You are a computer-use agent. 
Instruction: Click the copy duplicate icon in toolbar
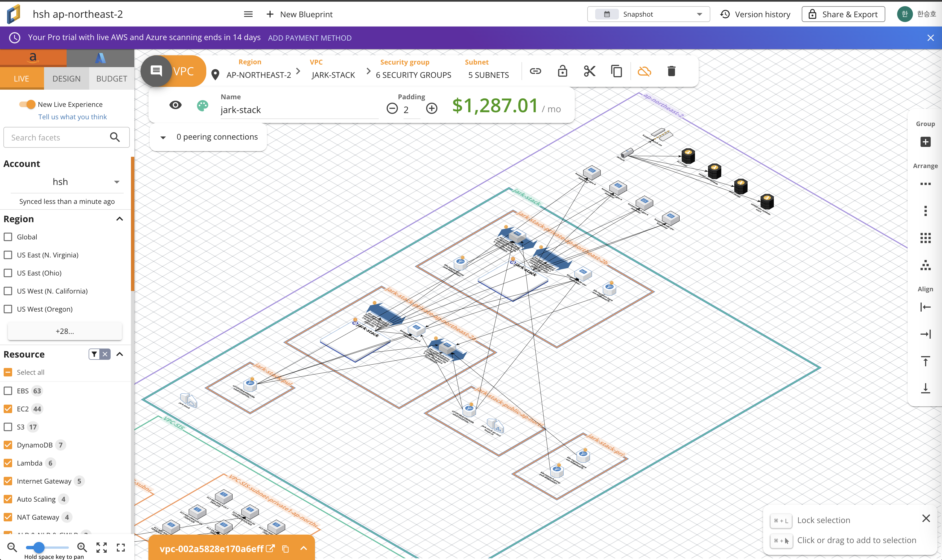click(617, 71)
